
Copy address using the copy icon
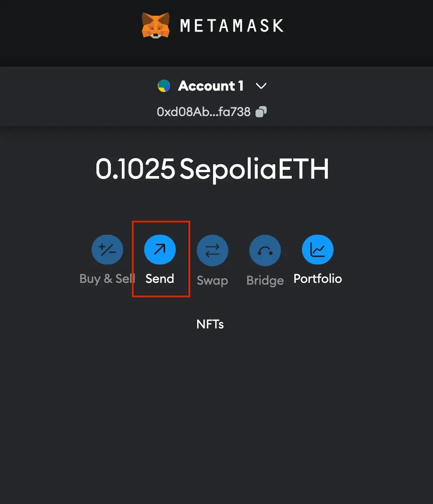click(x=261, y=112)
